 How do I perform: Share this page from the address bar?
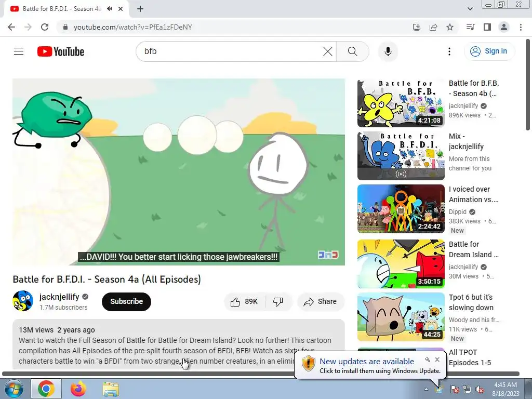433,27
